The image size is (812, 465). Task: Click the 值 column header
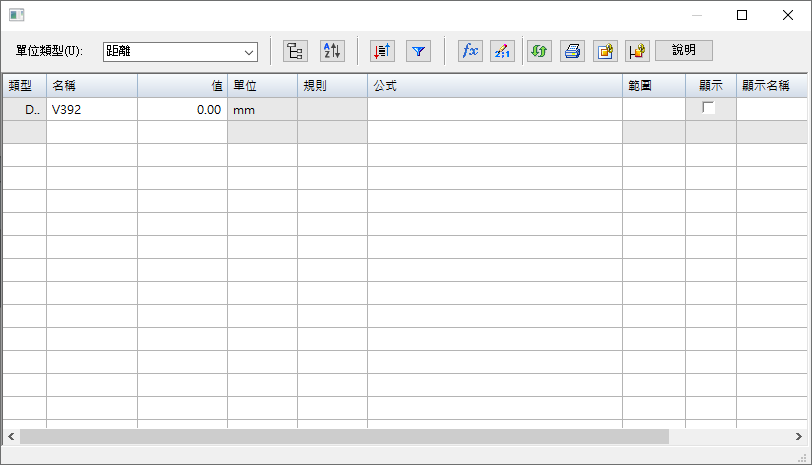(182, 86)
